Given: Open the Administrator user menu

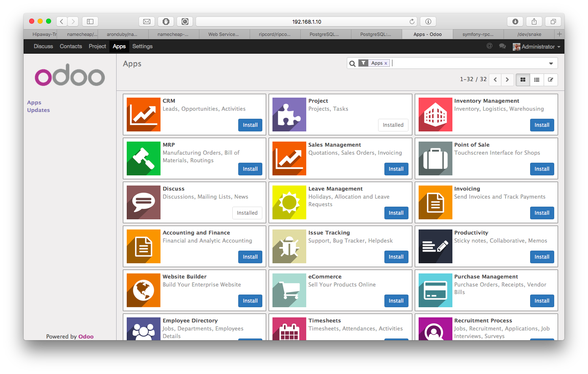Looking at the screenshot, I should [536, 46].
